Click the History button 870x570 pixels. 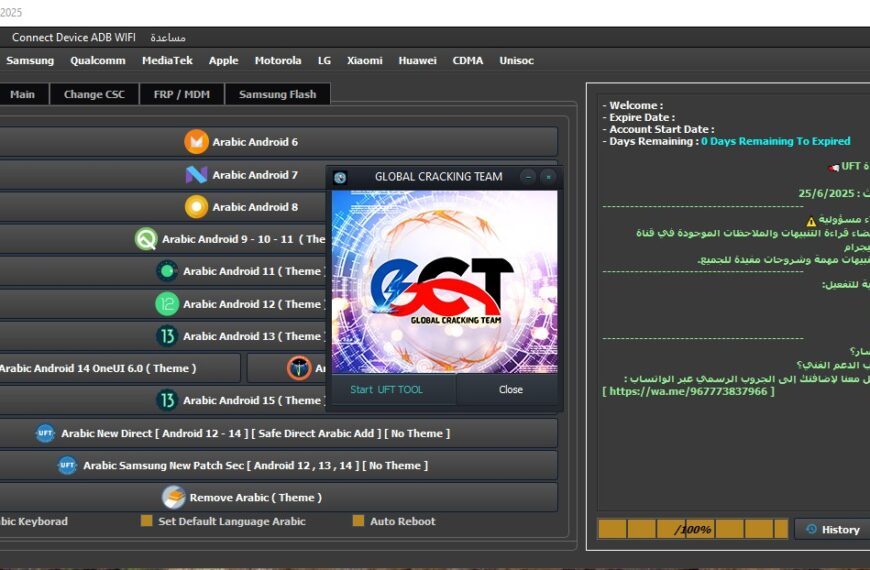832,529
